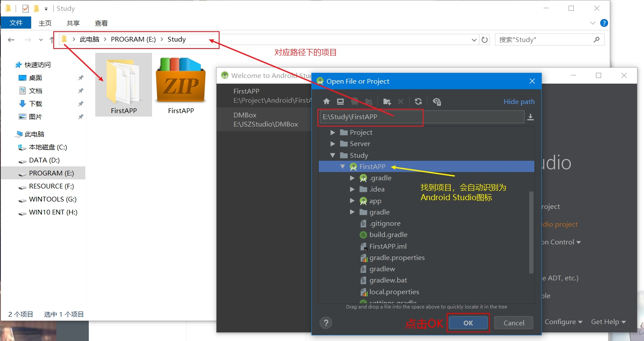
Task: Click the dialog file tree scrollbar
Action: point(531,232)
